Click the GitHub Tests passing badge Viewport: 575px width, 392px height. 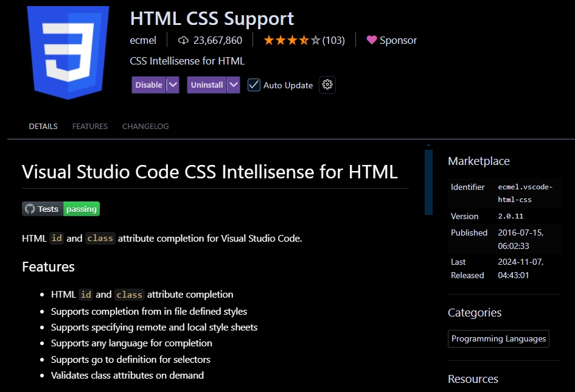(x=61, y=209)
